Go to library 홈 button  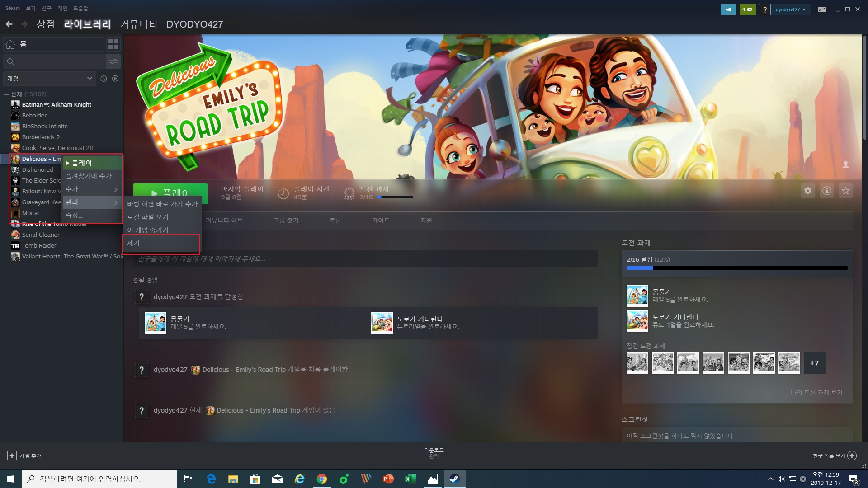[x=53, y=44]
